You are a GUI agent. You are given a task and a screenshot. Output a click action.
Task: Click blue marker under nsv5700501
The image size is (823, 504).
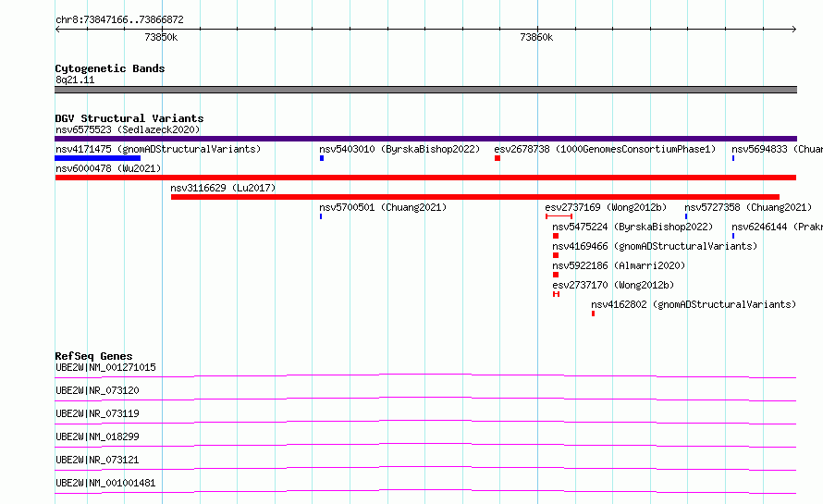point(321,216)
